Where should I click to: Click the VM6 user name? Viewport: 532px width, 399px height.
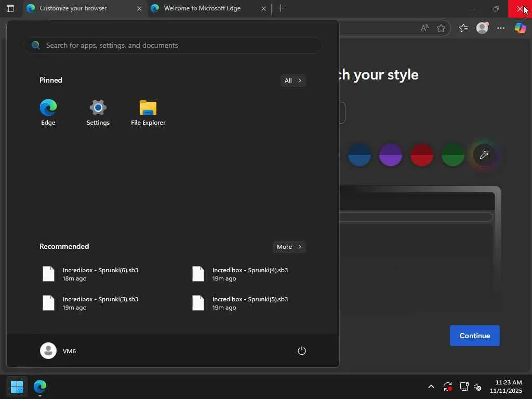tap(69, 351)
